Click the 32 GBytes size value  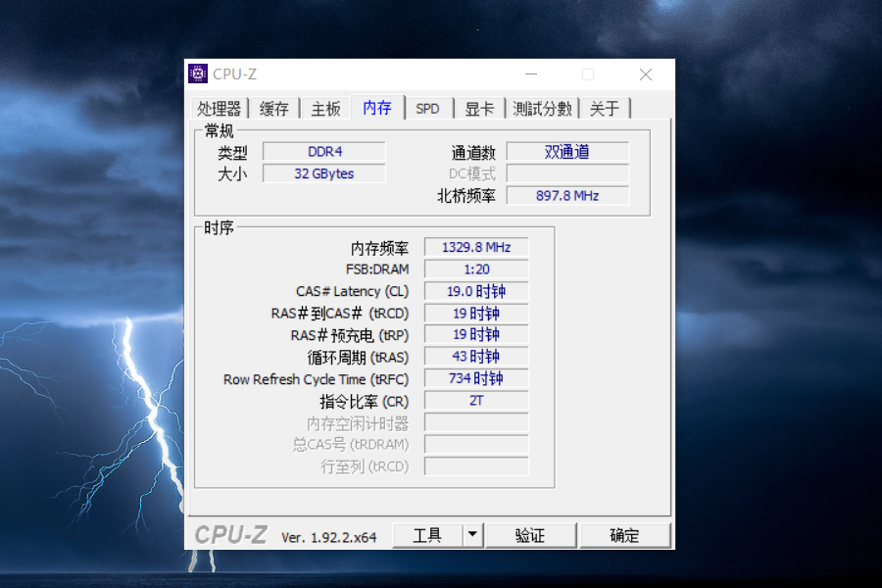click(324, 173)
